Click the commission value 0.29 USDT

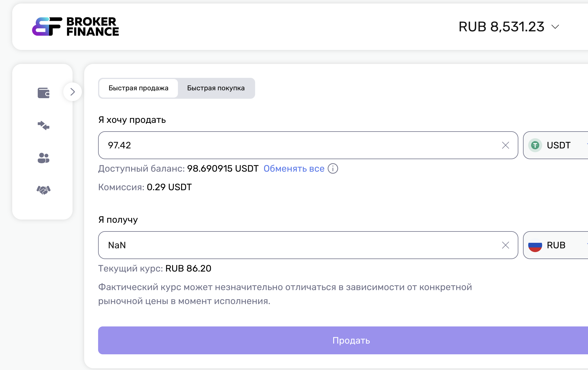point(169,187)
